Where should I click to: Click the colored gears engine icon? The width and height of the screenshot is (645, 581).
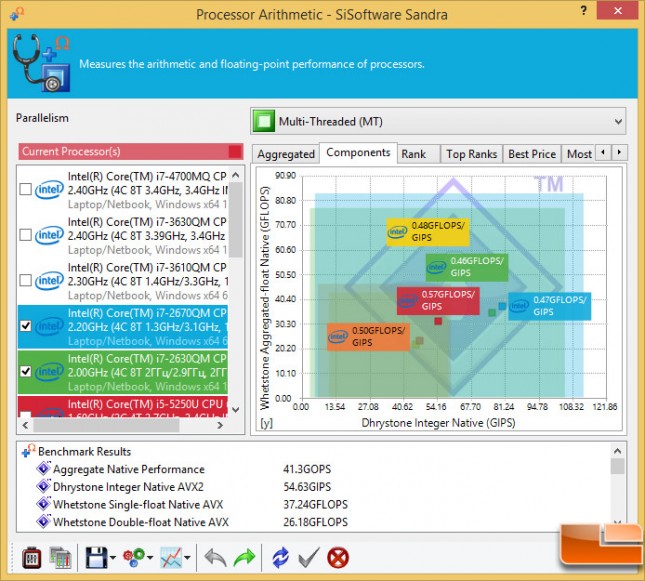tap(134, 558)
